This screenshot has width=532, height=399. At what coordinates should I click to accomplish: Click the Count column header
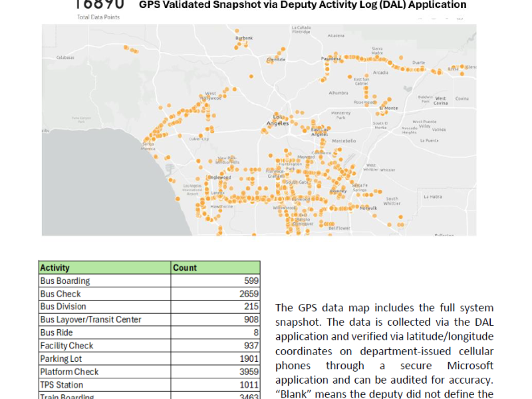pos(185,268)
